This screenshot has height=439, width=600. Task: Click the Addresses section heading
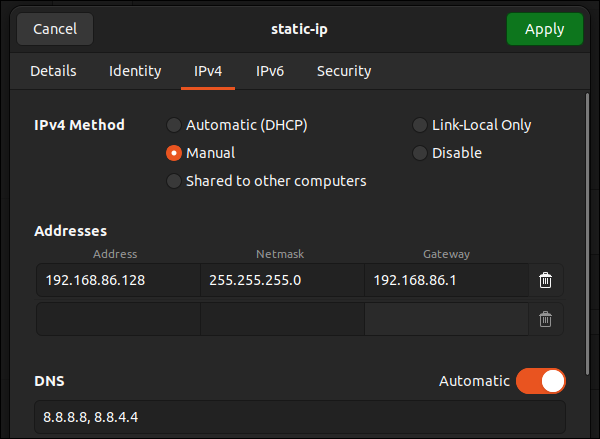71,231
